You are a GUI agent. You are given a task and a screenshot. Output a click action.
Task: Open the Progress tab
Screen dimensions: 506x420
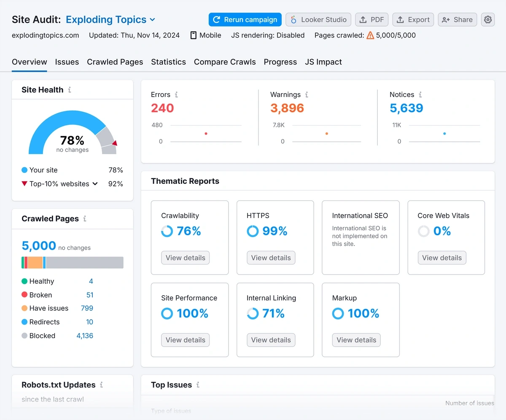tap(280, 62)
